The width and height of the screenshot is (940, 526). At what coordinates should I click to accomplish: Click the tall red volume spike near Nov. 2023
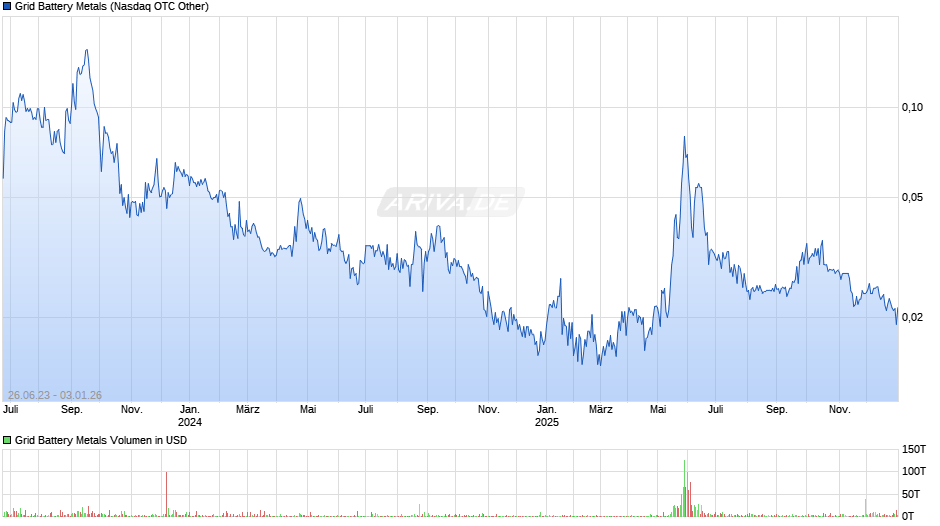tap(166, 494)
